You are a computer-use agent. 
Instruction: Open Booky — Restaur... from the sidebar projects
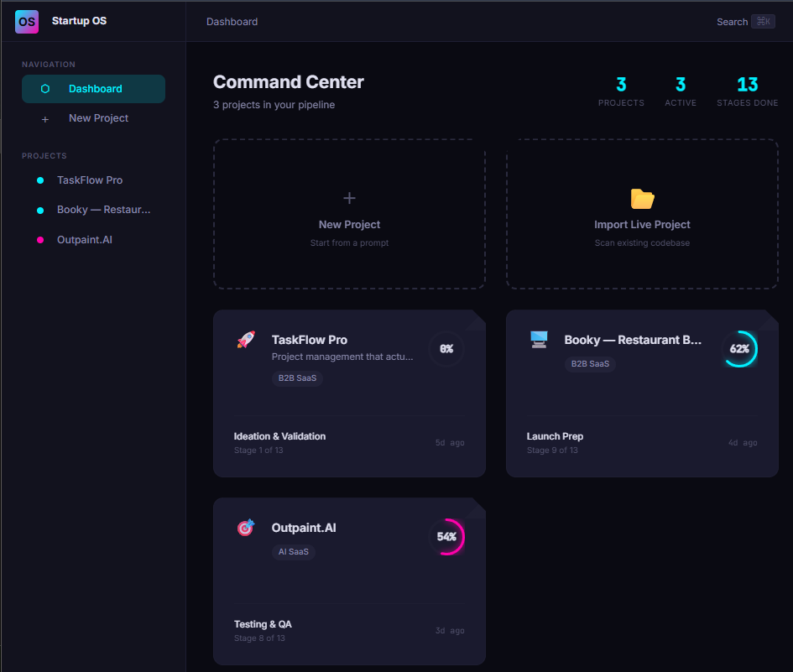(x=93, y=210)
